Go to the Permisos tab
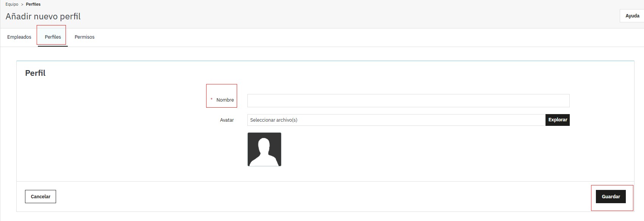Screen dimensions: 644x221 pos(84,37)
